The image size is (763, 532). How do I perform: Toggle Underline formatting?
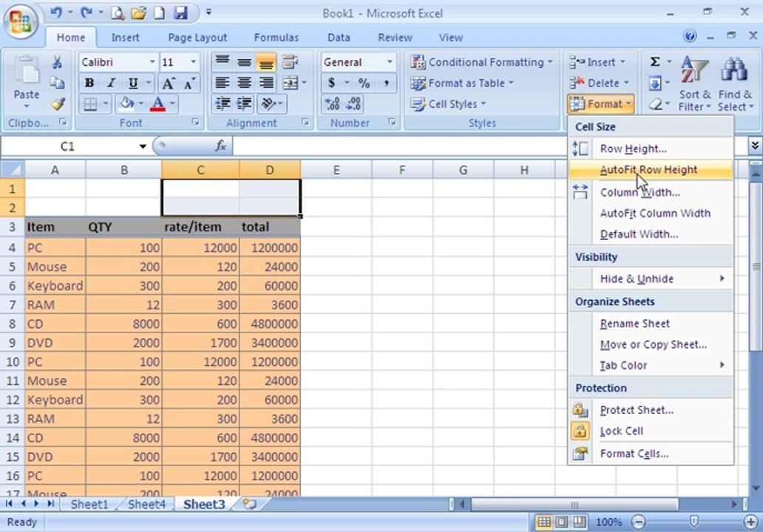click(133, 83)
